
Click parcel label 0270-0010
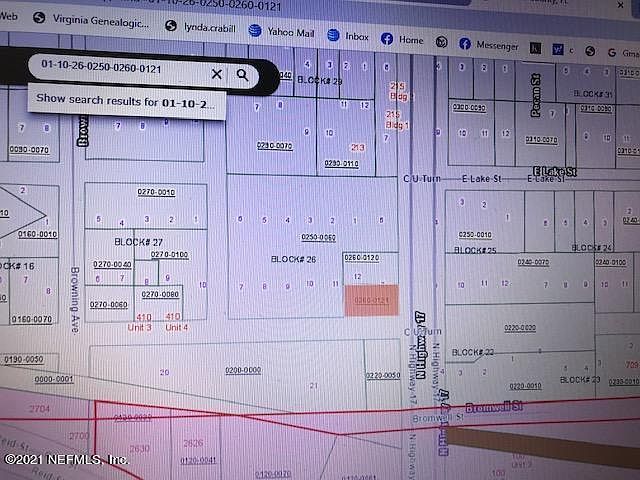(156, 192)
